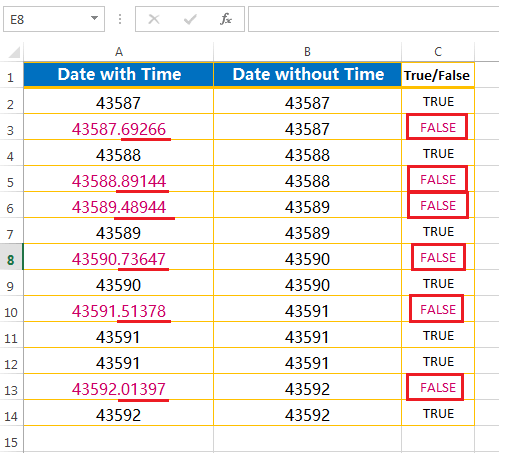
Task: Click TRUE in row 9
Action: tap(439, 283)
